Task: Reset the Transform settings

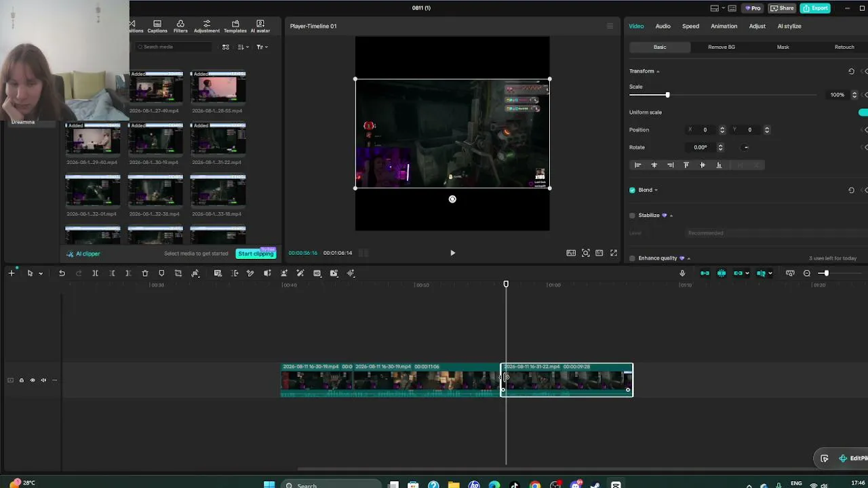Action: [852, 71]
